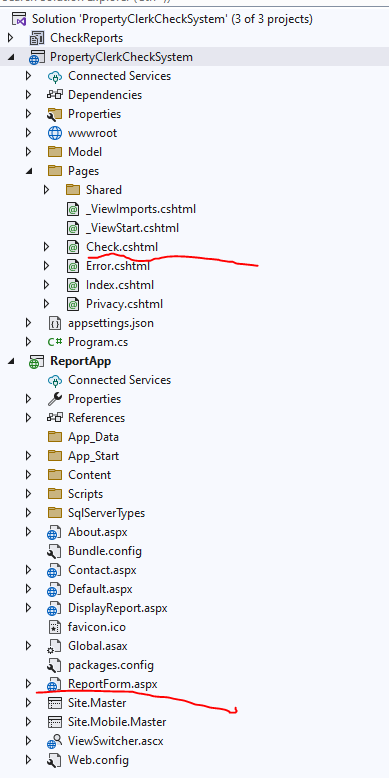Viewport: 389px width, 778px height.
Task: Click the _ViewStart.cshtml file icon
Action: [73, 228]
